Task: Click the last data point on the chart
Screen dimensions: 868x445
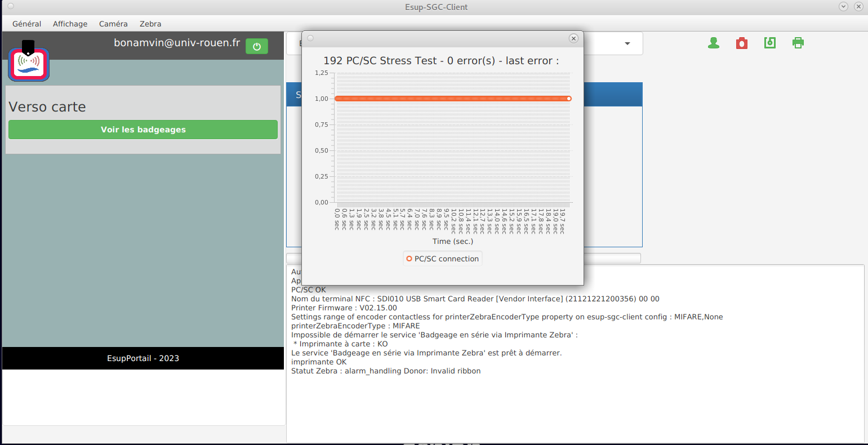Action: 569,99
